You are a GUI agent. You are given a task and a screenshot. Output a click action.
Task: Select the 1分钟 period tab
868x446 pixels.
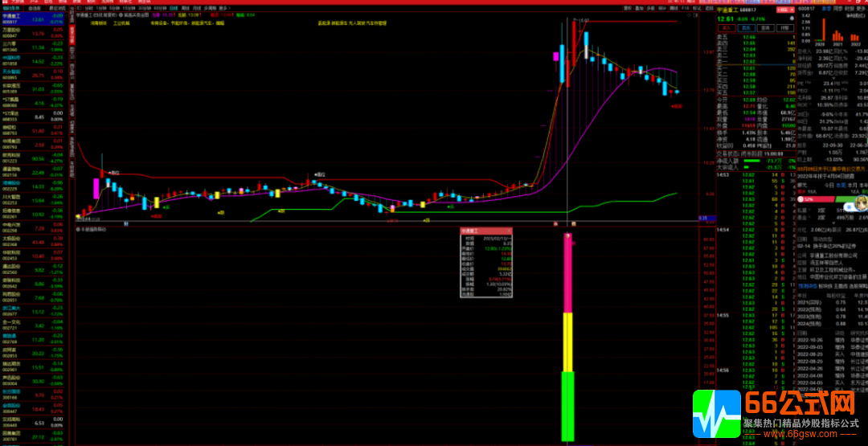(x=101, y=9)
